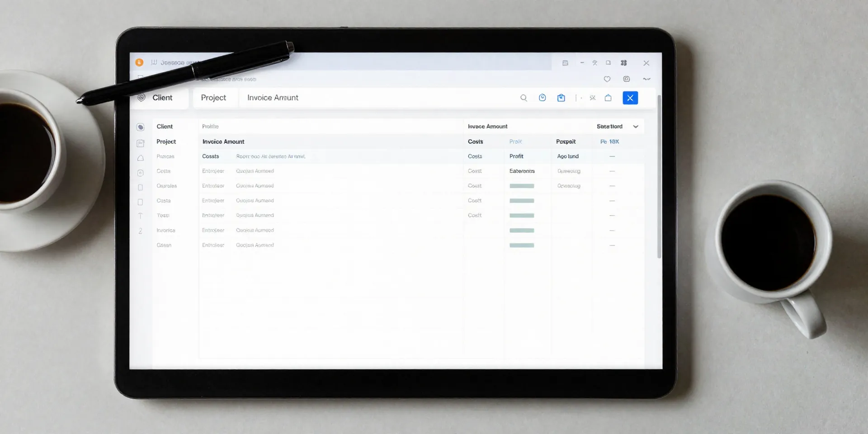Click the teal bar in Tossi row
Image resolution: width=868 pixels, height=434 pixels.
(x=522, y=215)
